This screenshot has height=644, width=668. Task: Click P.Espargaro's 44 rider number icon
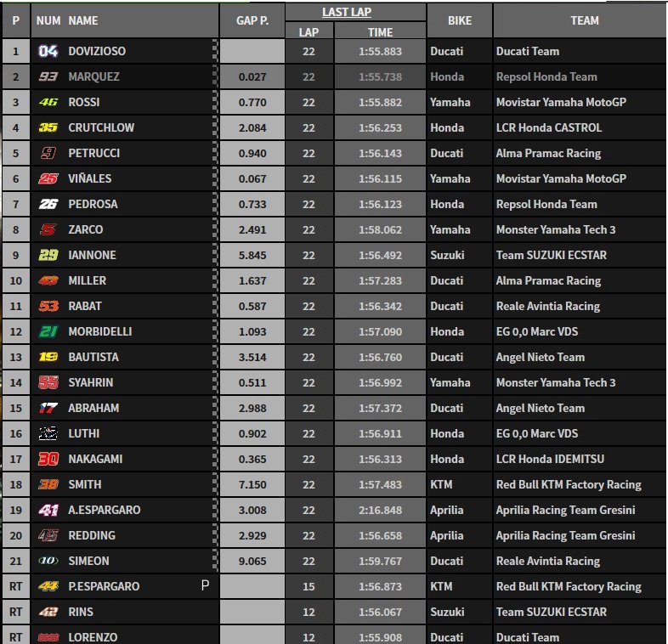pyautogui.click(x=48, y=586)
